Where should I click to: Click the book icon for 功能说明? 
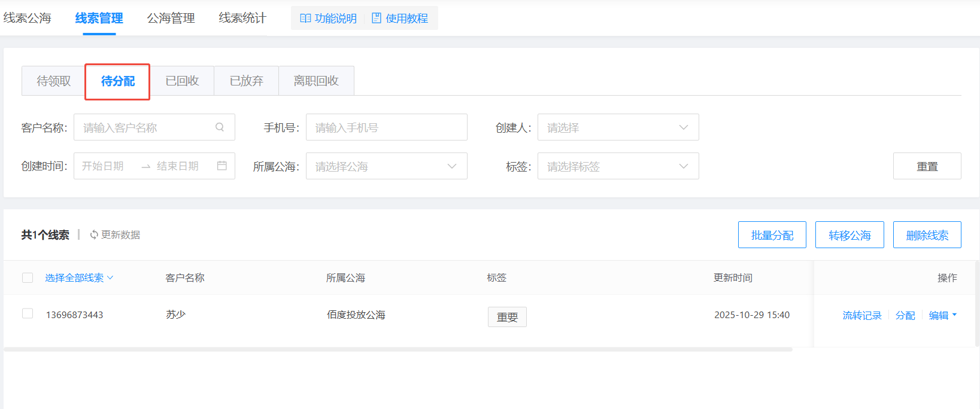305,19
